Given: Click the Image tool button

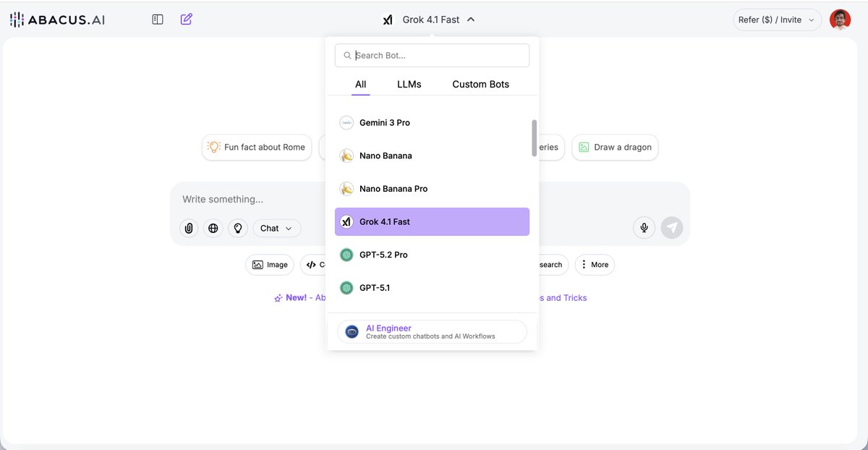Looking at the screenshot, I should click(270, 265).
